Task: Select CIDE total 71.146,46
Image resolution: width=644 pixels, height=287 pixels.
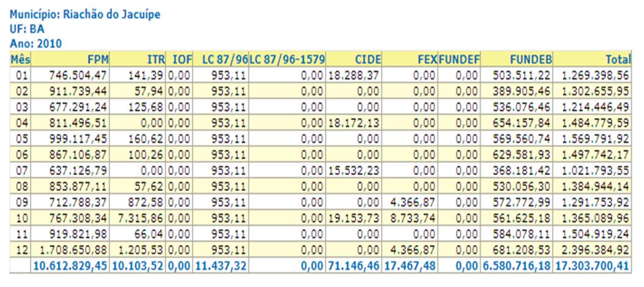Action: (x=353, y=266)
